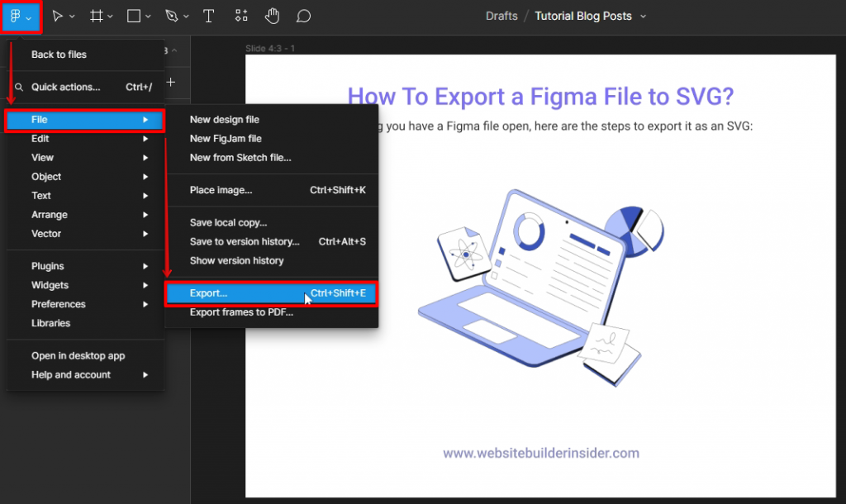
Task: Open the File submenu
Action: point(85,120)
